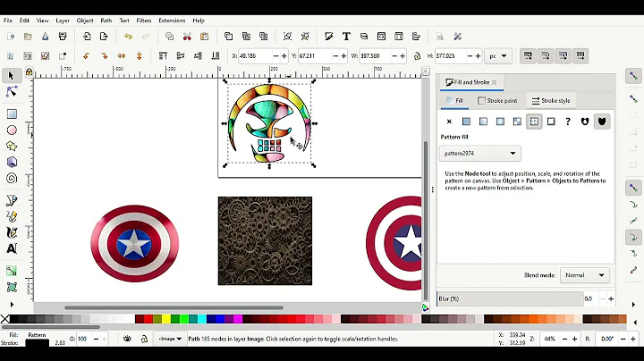Open the px units dropdown
Viewport: 644px width, 361px height.
click(x=498, y=56)
